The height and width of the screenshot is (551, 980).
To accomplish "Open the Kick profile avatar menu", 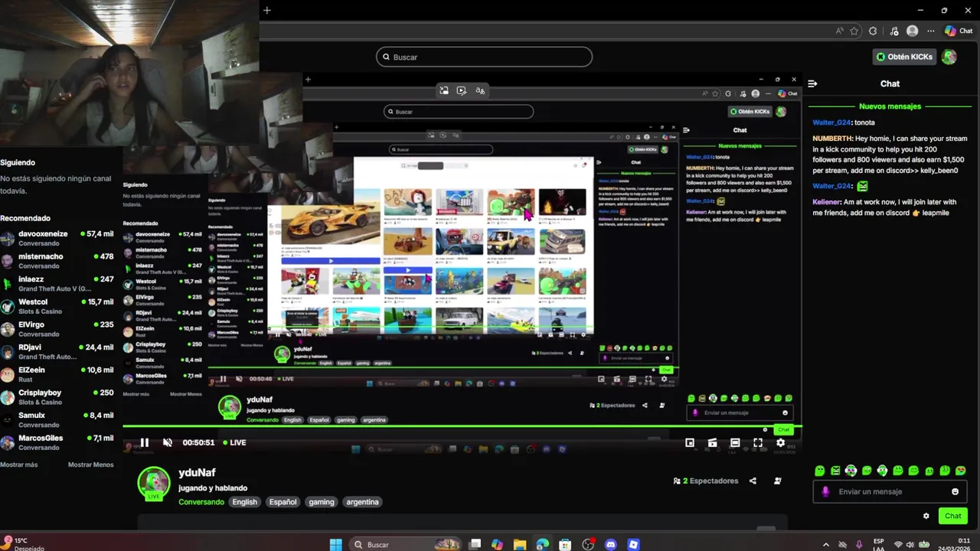I will [x=949, y=57].
